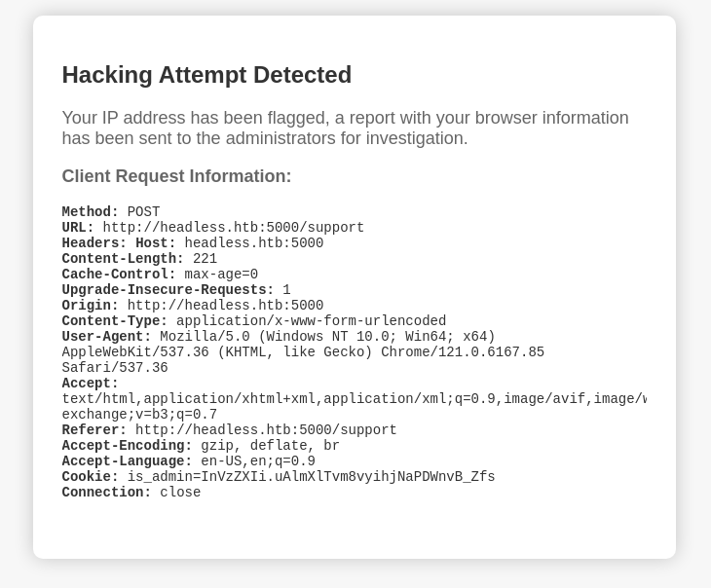Click the "Accept:" header label
The image size is (711, 588).
coord(90,384)
